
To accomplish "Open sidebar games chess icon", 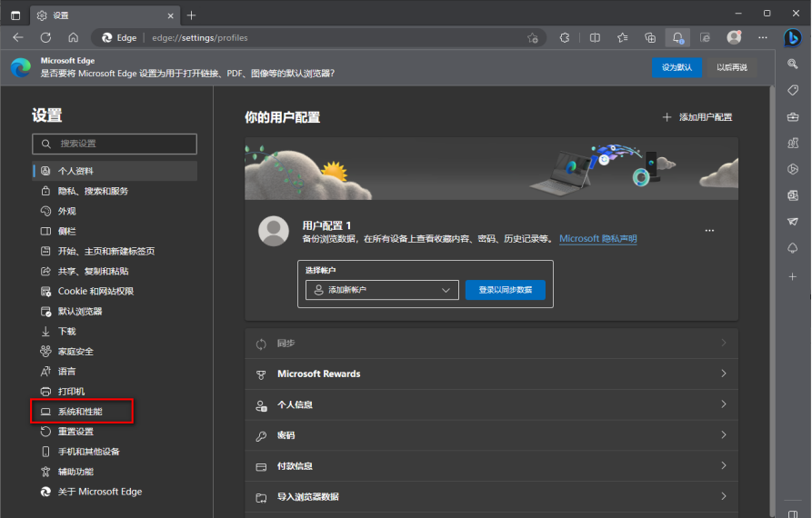I will (792, 144).
